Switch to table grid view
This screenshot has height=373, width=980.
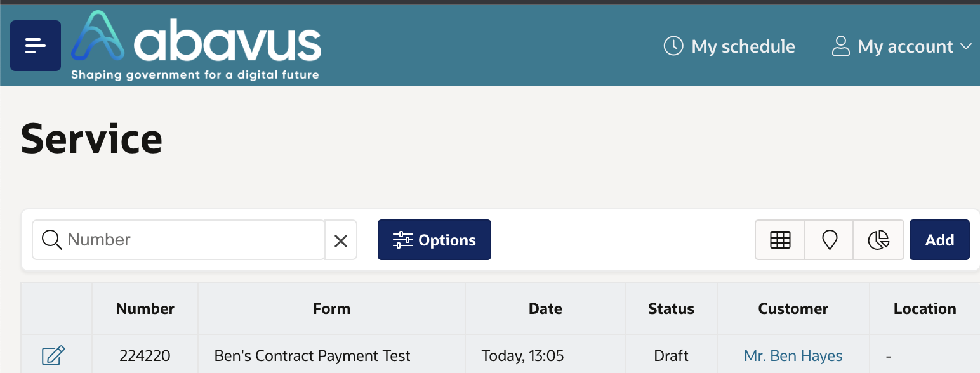click(x=780, y=240)
